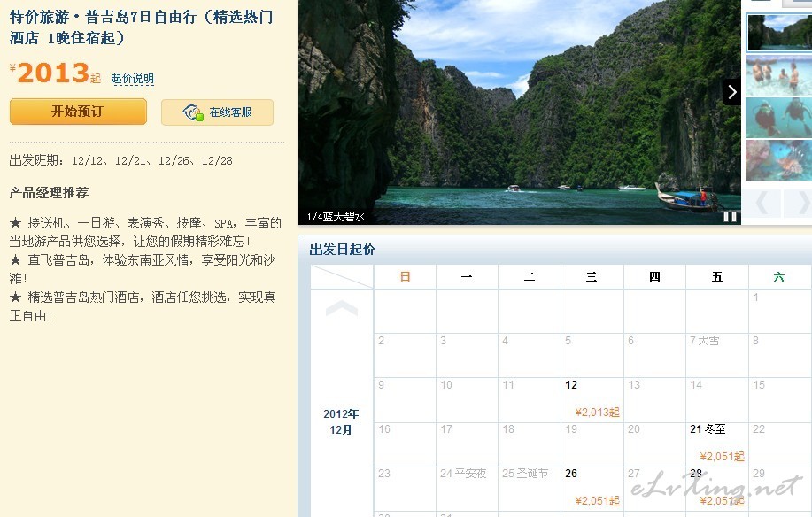Click the 开始预订 booking button
This screenshot has height=517, width=812.
(x=78, y=112)
